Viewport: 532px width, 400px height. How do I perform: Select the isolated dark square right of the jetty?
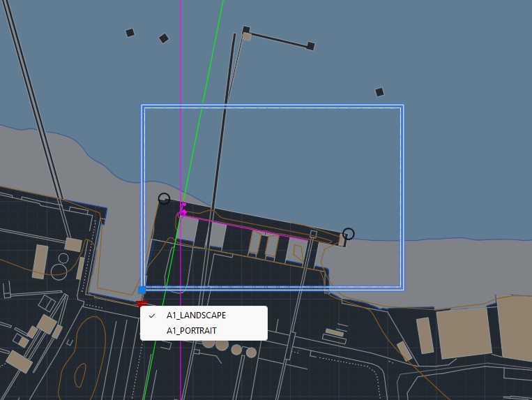[x=379, y=92]
